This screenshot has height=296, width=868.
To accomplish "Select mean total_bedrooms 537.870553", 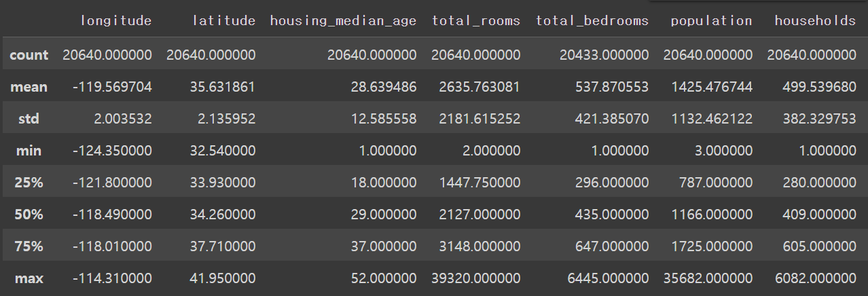I will click(611, 87).
